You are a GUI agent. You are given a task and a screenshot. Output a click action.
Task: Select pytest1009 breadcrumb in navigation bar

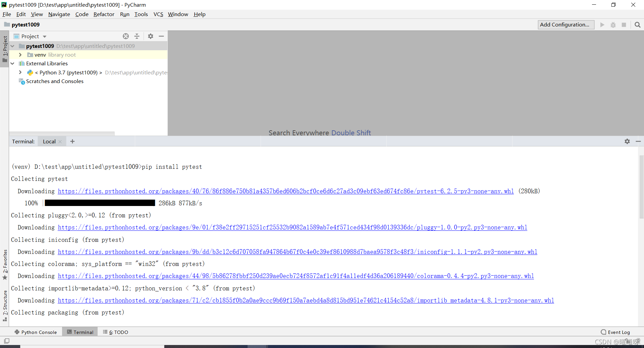coord(25,25)
